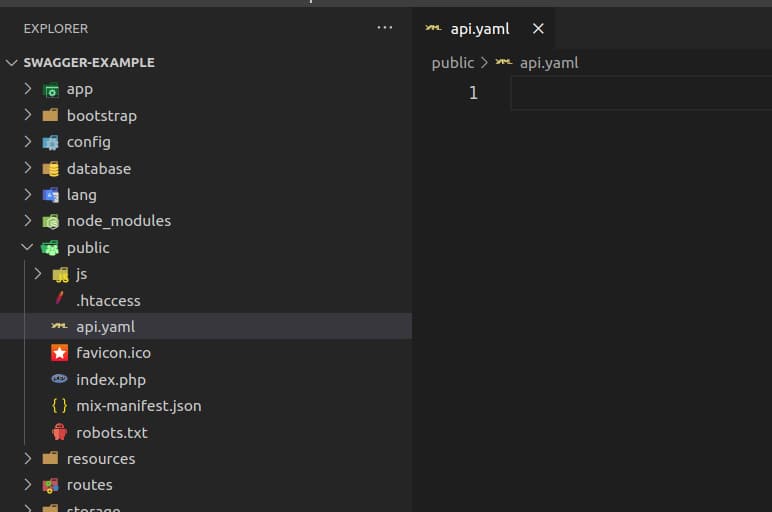Click the mix-manifest.json braces icon
This screenshot has width=772, height=512.
pos(60,406)
